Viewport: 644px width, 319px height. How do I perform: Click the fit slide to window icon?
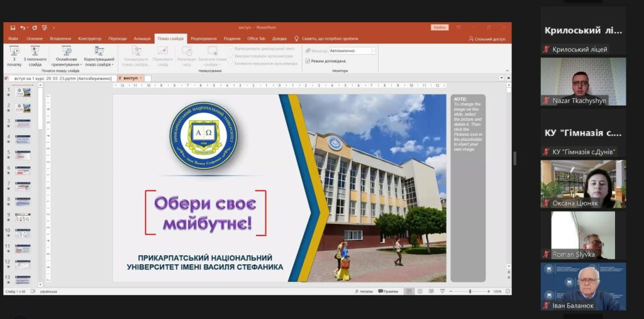coord(507,291)
